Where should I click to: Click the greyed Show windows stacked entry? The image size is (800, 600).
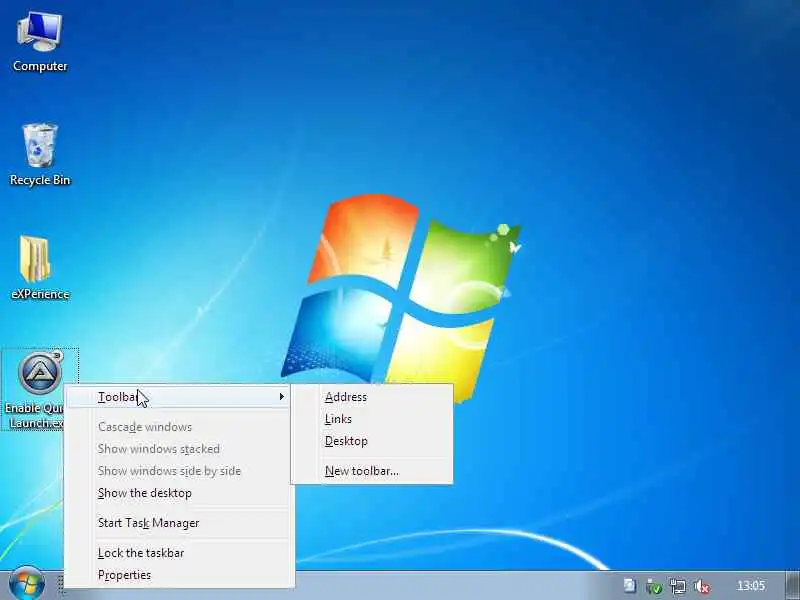179,449
